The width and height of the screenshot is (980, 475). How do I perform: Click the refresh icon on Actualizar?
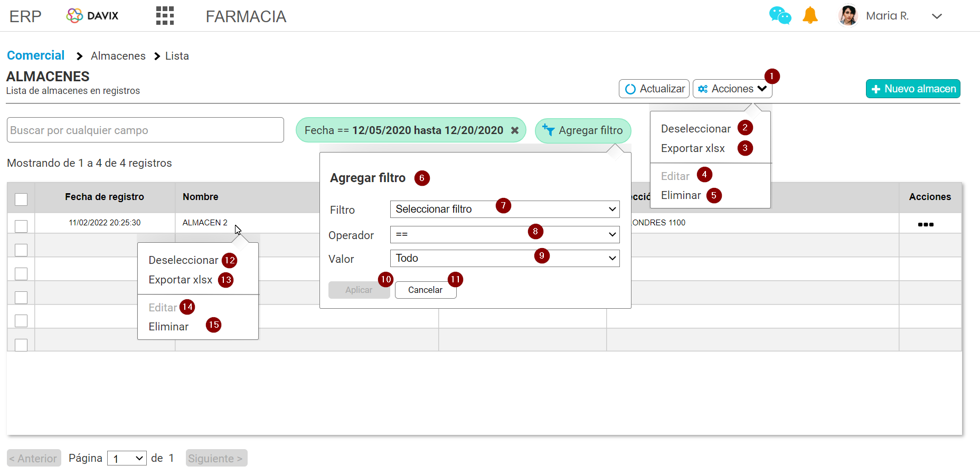coord(630,88)
